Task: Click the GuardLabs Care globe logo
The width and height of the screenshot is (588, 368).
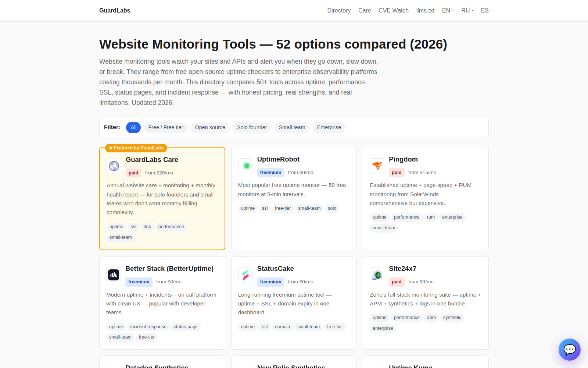Action: (114, 166)
